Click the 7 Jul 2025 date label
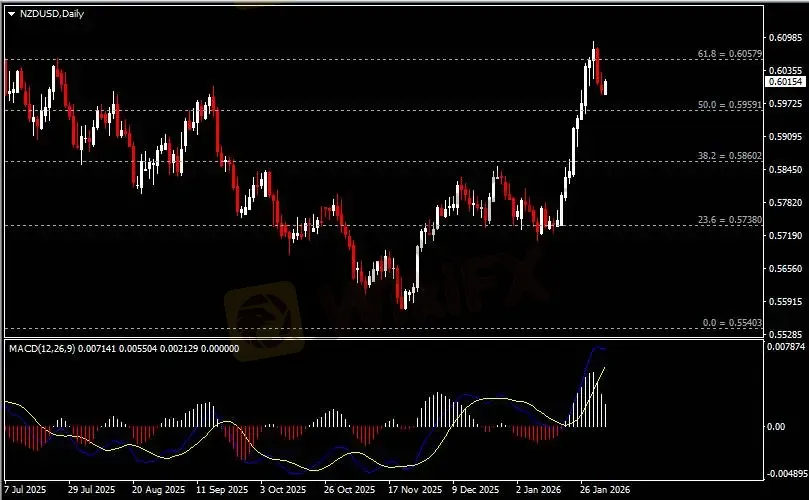This screenshot has height=500, width=809. coord(25,489)
